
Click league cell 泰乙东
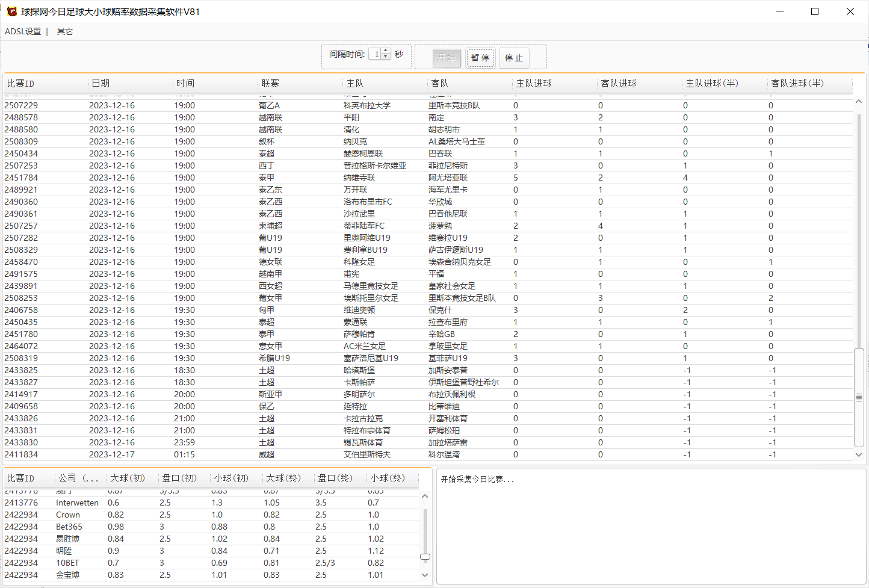pyautogui.click(x=270, y=190)
